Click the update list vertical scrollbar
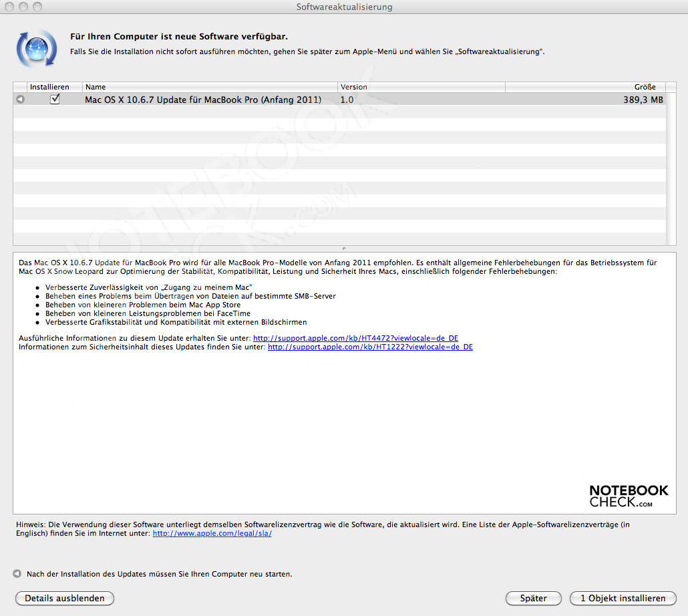Viewport: 688px width, 616px height. (671, 168)
